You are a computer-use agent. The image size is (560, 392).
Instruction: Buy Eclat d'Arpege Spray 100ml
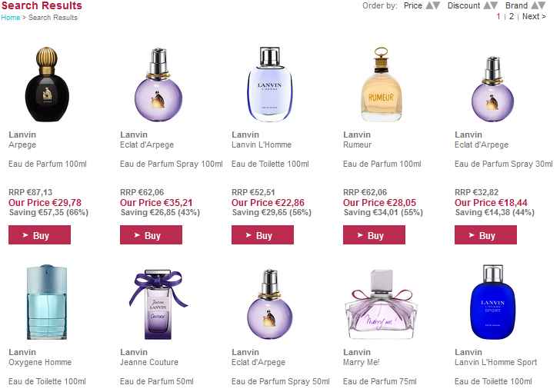[x=151, y=235]
